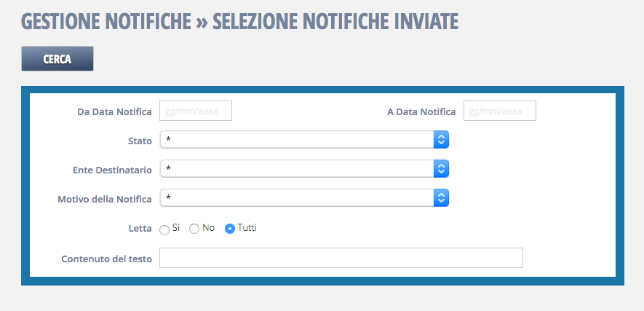Click 'Selezione Notifiche Inviate' heading text

pyautogui.click(x=335, y=22)
